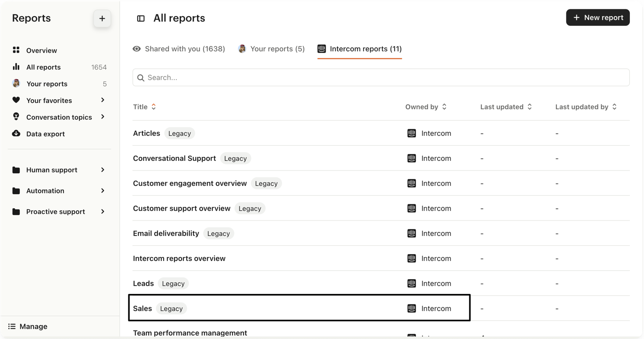Click the Your favorites label in sidebar
644x339 pixels.
49,101
